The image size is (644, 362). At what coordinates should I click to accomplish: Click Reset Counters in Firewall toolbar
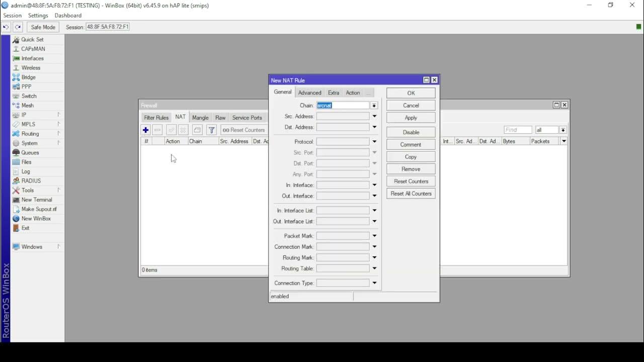tap(244, 130)
